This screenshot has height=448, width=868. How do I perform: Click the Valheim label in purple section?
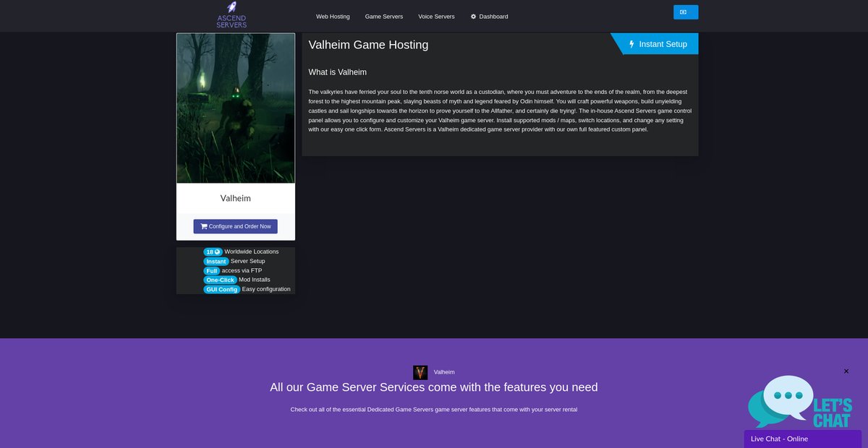(444, 372)
